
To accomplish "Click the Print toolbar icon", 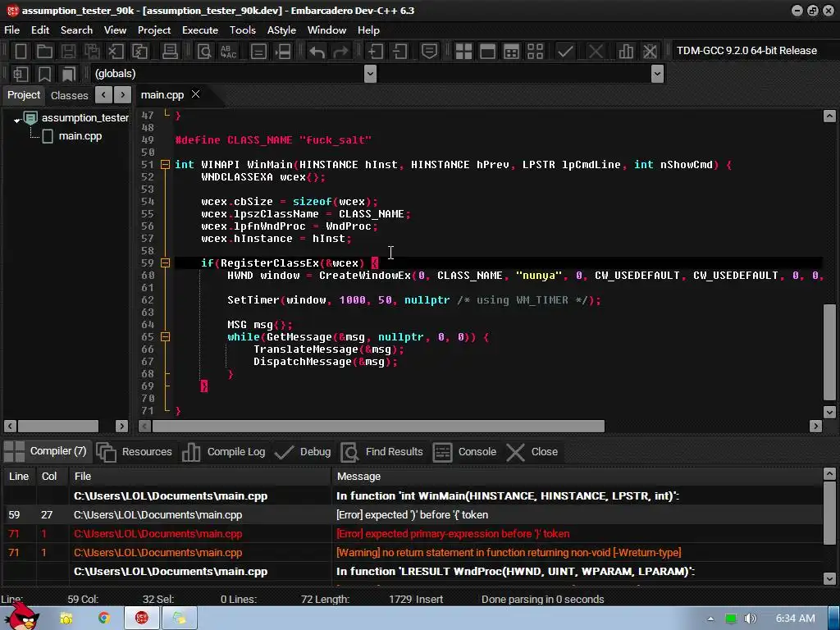I will pyautogui.click(x=170, y=52).
